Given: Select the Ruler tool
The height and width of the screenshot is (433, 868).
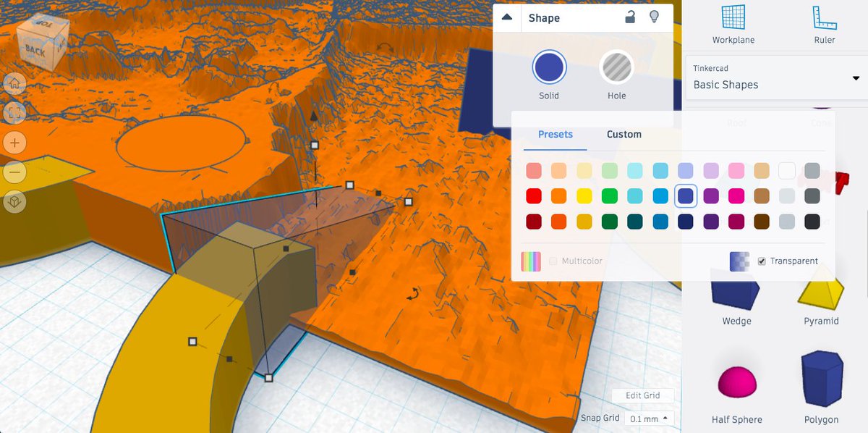Looking at the screenshot, I should pyautogui.click(x=825, y=17).
